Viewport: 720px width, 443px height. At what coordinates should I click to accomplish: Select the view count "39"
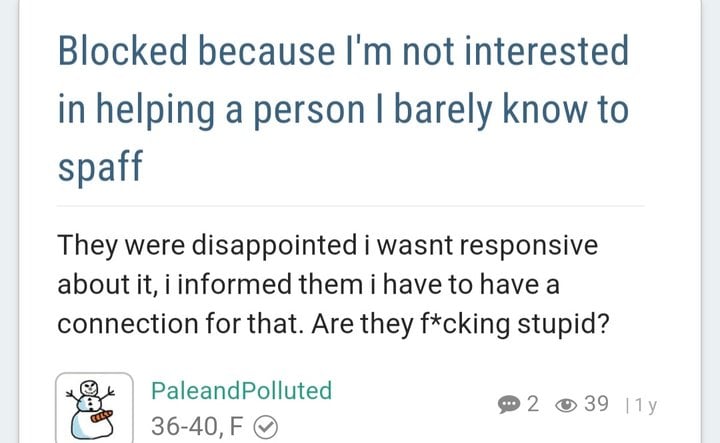[596, 404]
